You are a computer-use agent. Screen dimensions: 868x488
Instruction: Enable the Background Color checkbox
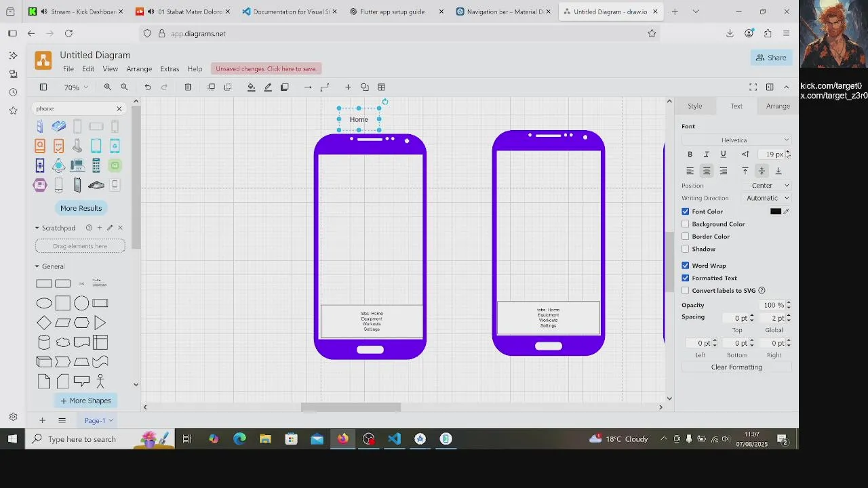[x=686, y=224]
